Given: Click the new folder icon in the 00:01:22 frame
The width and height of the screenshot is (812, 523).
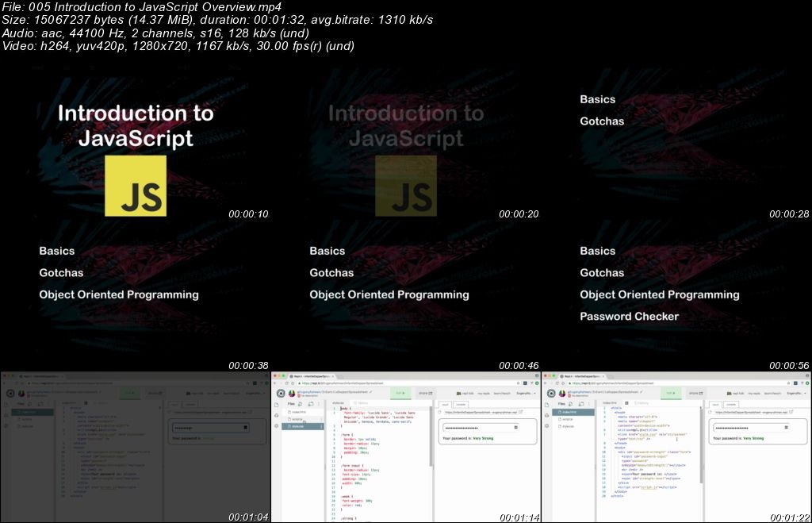Looking at the screenshot, I should pos(581,404).
